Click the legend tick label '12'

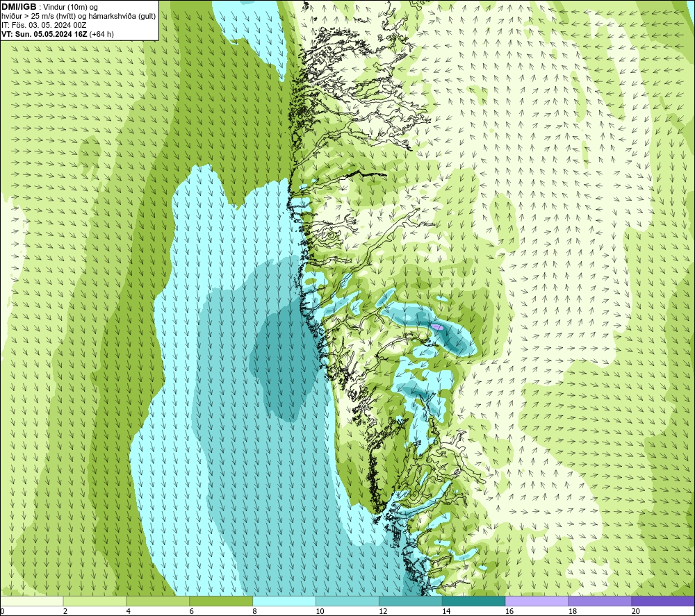click(x=383, y=611)
